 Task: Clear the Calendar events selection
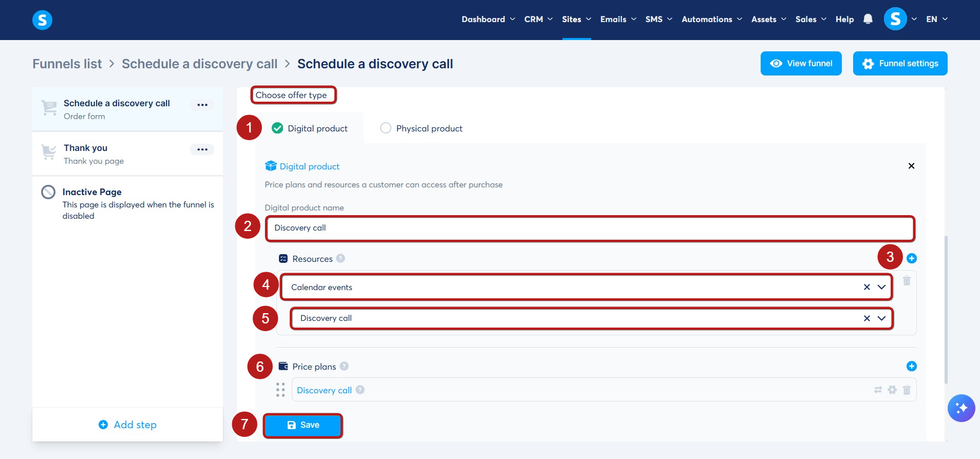tap(867, 287)
